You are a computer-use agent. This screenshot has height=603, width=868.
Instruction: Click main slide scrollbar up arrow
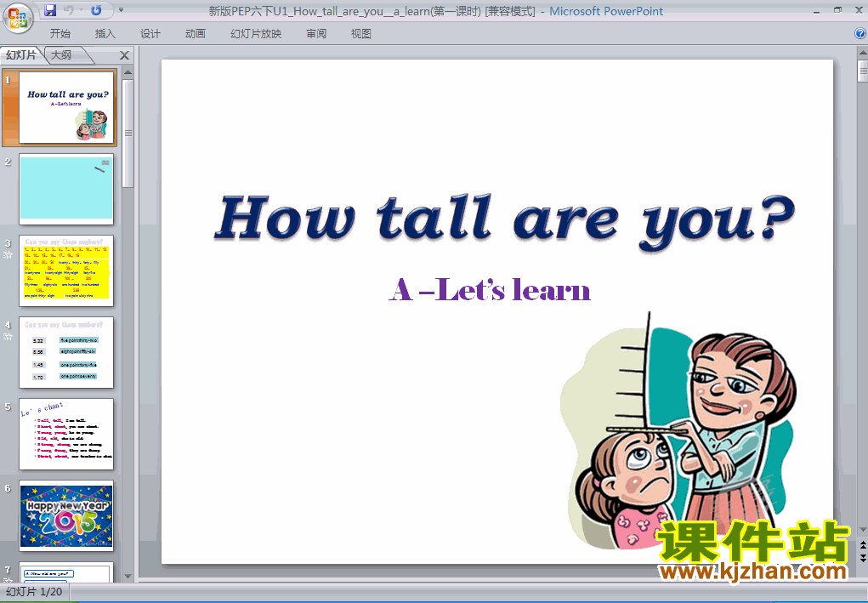[x=862, y=54]
